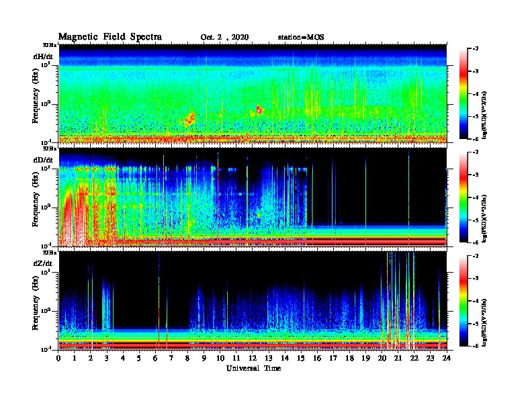
Task: Click the hour 7 tick label
Action: pyautogui.click(x=171, y=358)
